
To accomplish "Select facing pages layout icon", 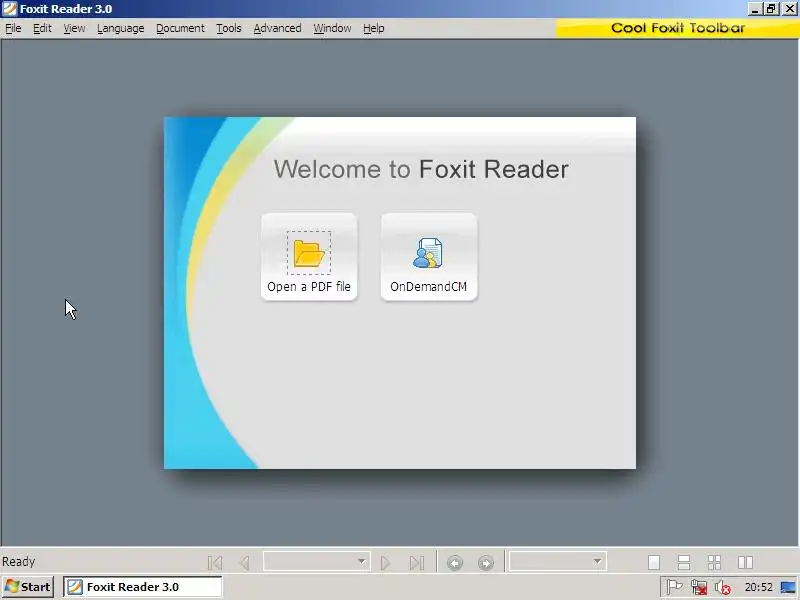I will tap(745, 562).
